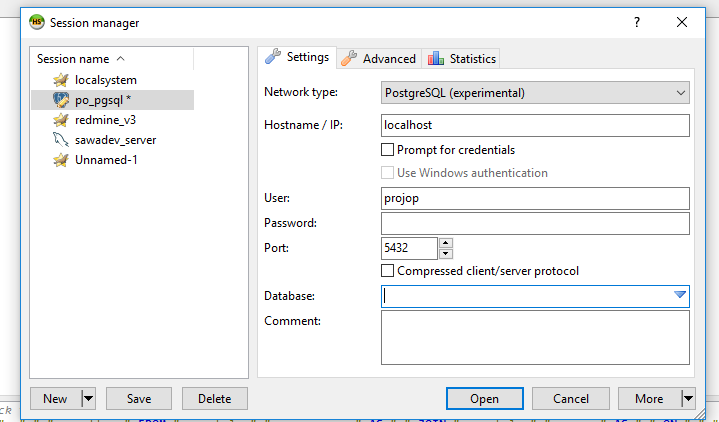Select the localsystem session icon

click(61, 80)
